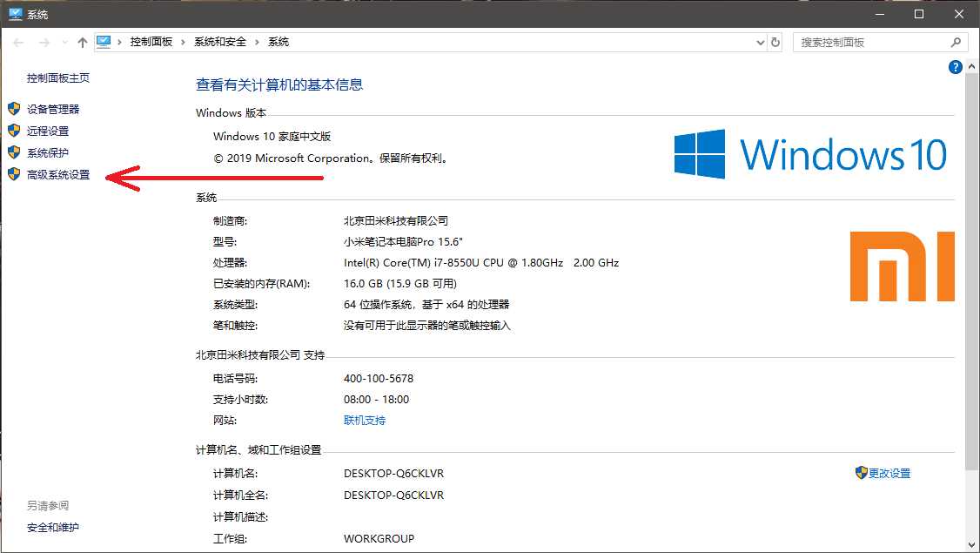Click the 系统 window title icon
The height and width of the screenshot is (553, 980).
click(x=16, y=14)
